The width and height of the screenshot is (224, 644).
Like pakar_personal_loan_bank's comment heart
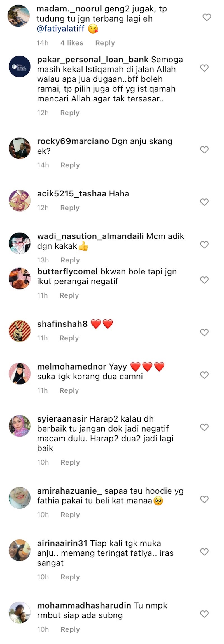coord(204,68)
